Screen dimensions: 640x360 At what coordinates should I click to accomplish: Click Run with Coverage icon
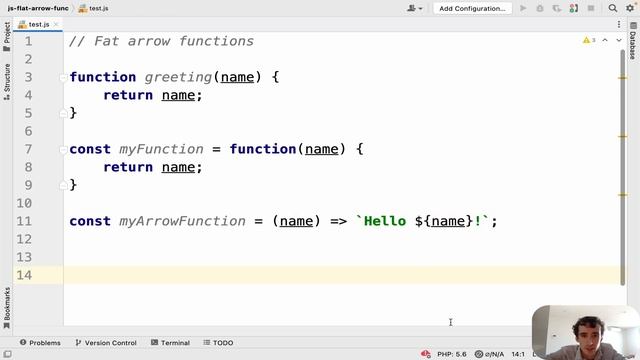tap(556, 8)
